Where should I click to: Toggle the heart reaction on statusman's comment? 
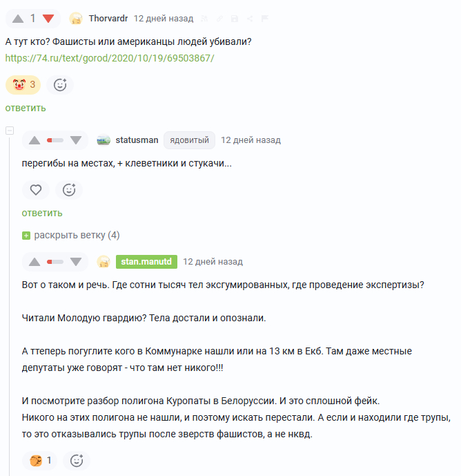pos(36,189)
